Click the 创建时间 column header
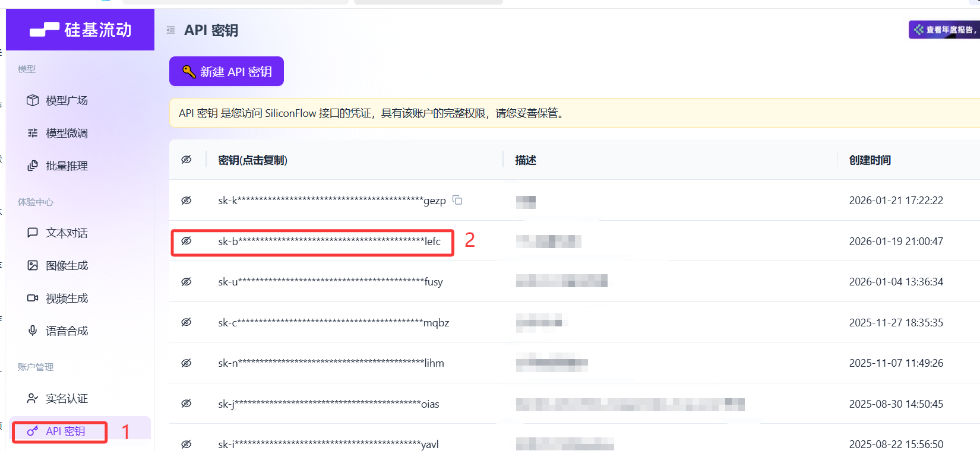The height and width of the screenshot is (451, 980). click(x=870, y=160)
